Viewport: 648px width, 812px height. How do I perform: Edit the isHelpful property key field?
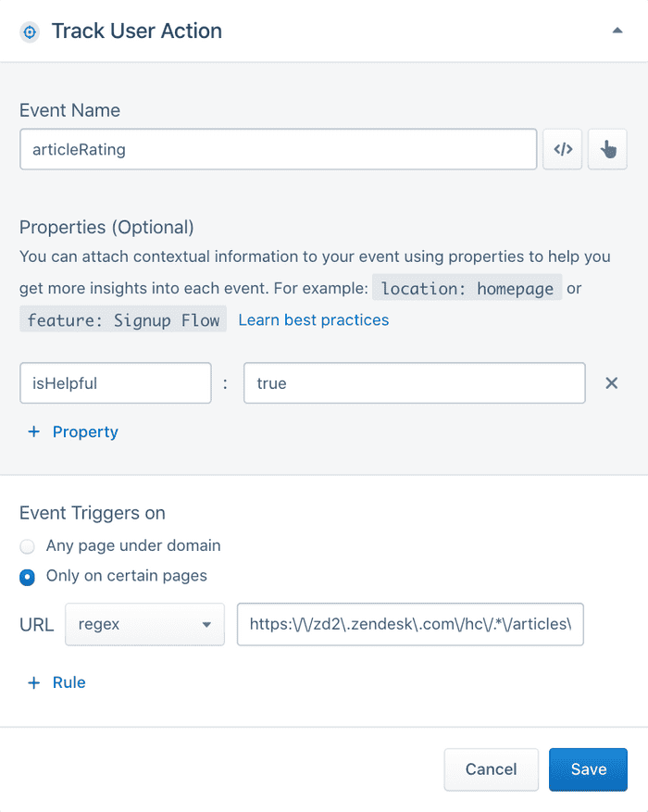(x=116, y=383)
